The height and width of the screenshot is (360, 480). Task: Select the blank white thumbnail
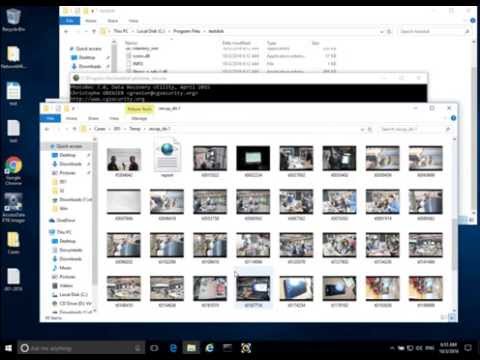[x=124, y=204]
